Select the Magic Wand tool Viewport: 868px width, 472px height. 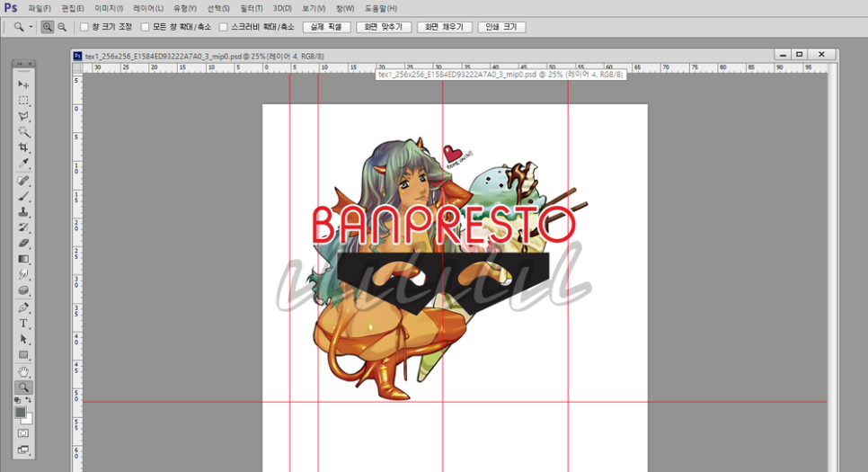[23, 131]
